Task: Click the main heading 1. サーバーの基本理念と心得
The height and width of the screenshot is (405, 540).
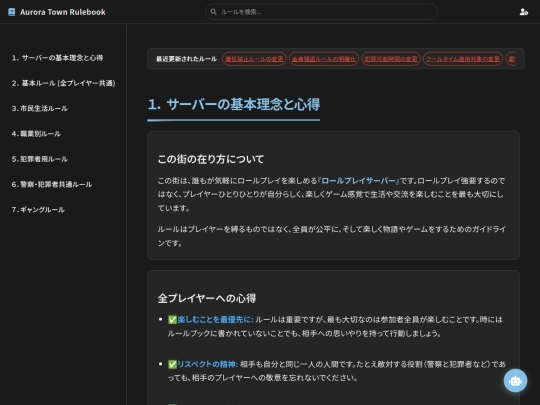Action: [x=234, y=104]
